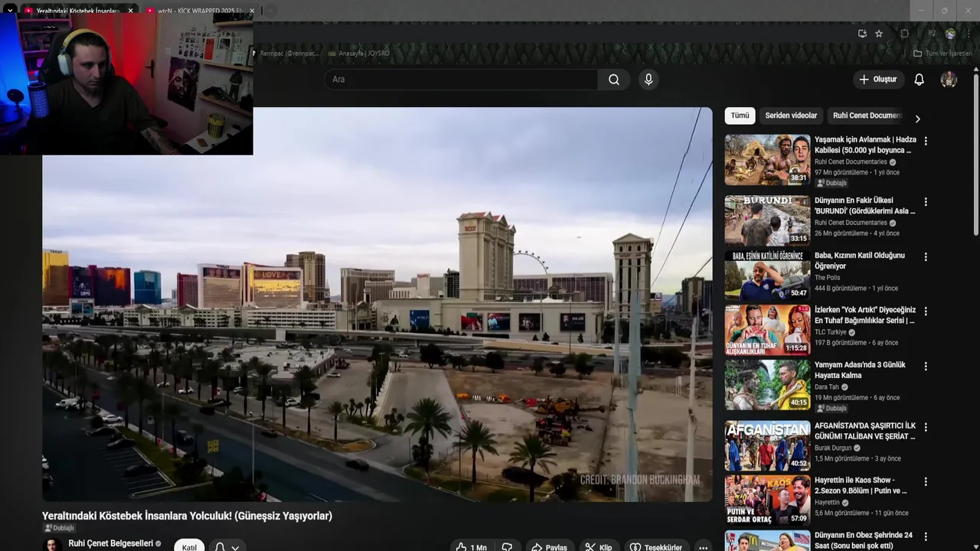
Task: Open options for Yamyam Adası video
Action: click(x=926, y=367)
